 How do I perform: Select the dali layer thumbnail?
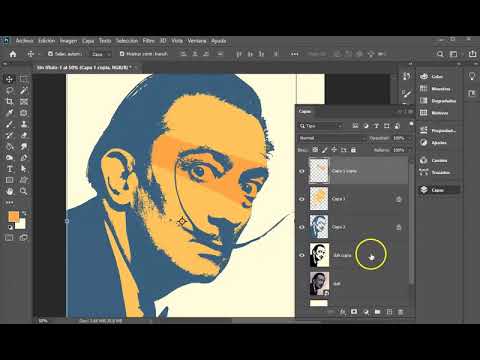point(319,284)
